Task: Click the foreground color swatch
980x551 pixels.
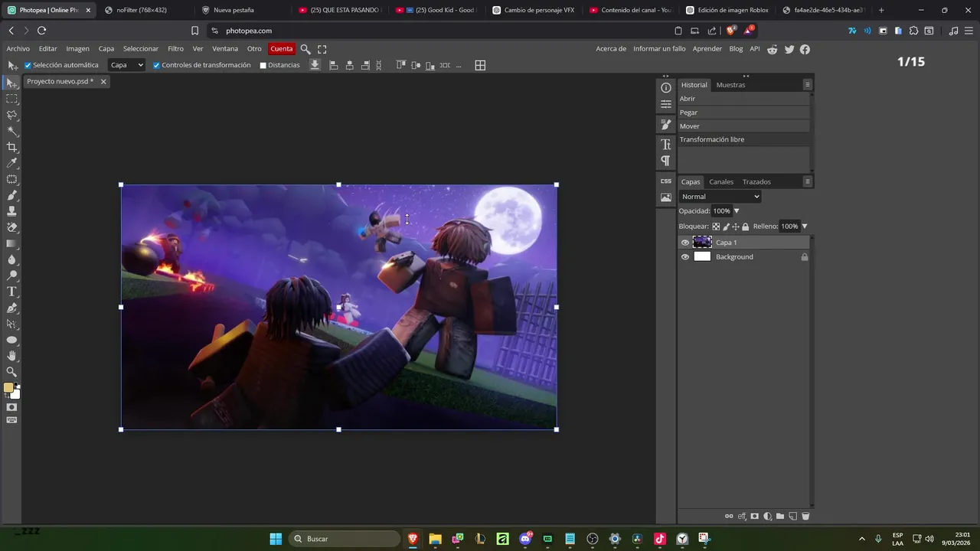Action: coord(8,388)
